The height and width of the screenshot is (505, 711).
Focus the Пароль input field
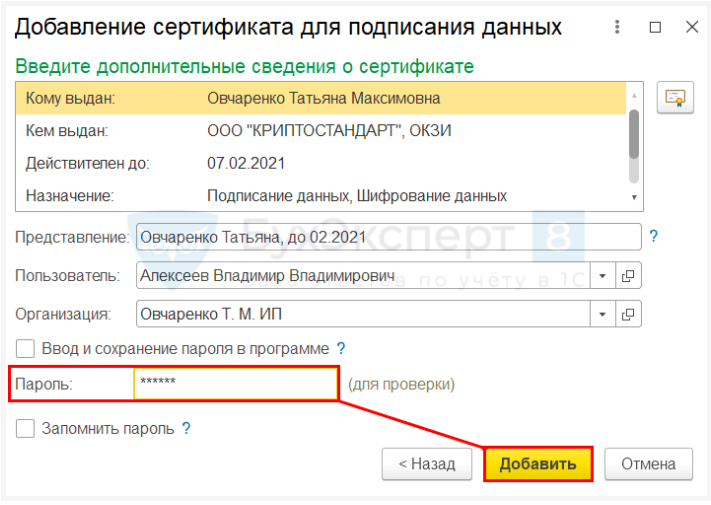click(236, 384)
